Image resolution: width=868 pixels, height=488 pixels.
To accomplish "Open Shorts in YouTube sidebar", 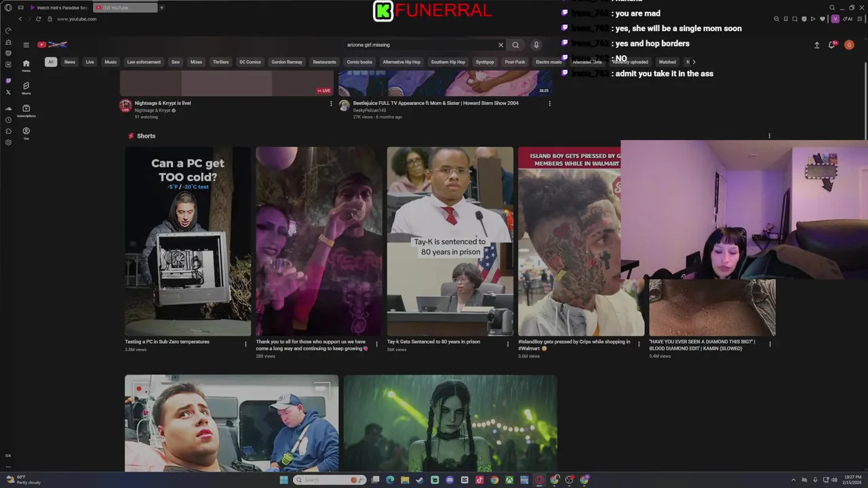I will click(x=26, y=88).
